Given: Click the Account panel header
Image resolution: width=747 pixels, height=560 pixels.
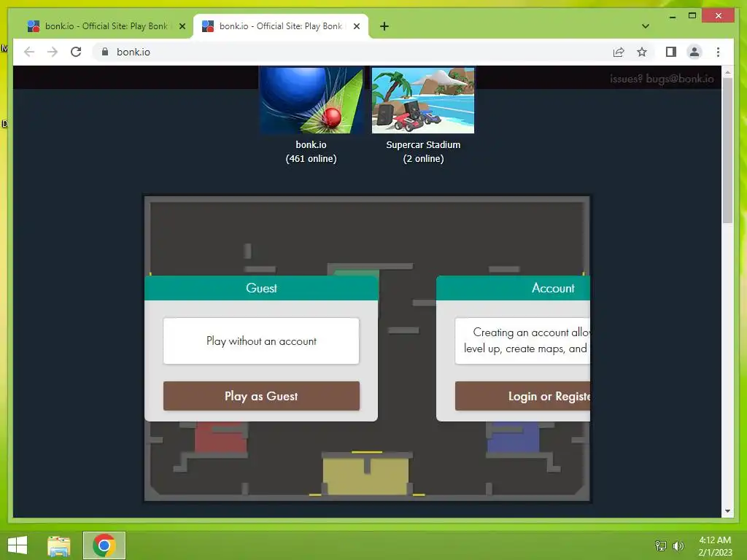Looking at the screenshot, I should click(513, 288).
